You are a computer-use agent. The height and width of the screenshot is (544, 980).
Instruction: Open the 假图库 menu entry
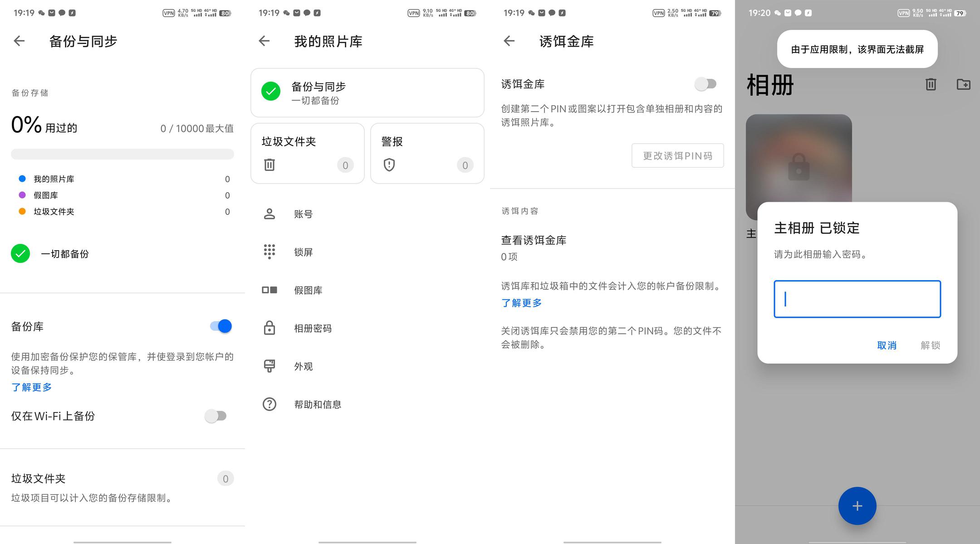pos(308,290)
